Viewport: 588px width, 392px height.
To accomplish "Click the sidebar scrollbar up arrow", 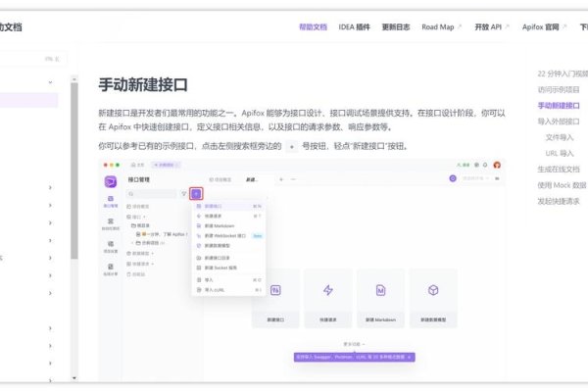I will [x=74, y=79].
